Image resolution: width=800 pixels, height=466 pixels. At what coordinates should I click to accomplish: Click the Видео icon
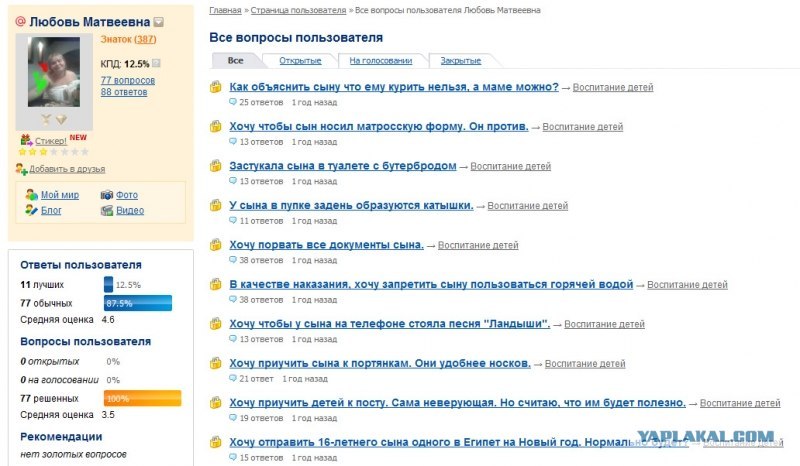pyautogui.click(x=107, y=210)
